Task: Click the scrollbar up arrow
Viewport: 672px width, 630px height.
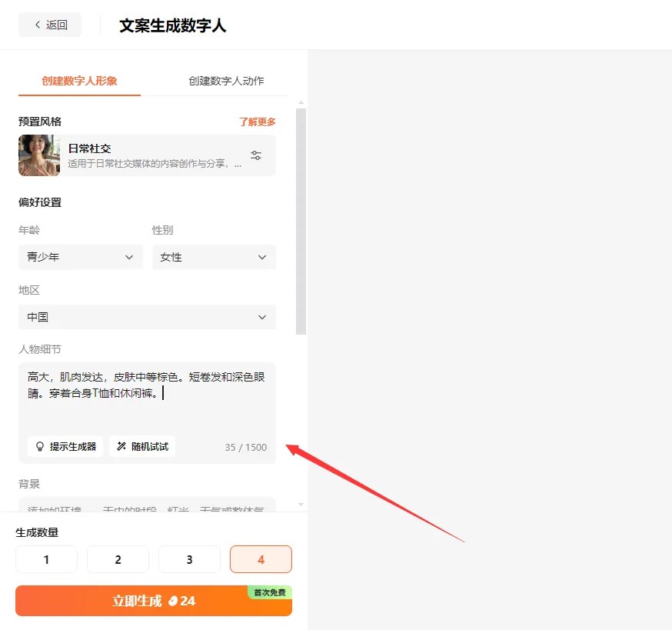Action: [301, 102]
